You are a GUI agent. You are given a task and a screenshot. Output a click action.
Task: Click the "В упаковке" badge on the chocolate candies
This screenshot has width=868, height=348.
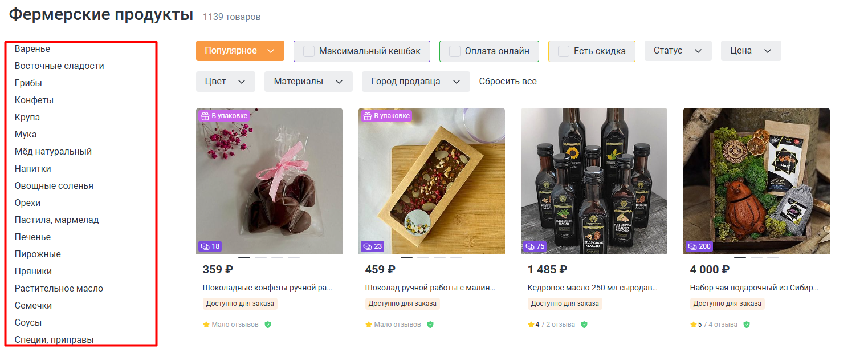click(223, 116)
